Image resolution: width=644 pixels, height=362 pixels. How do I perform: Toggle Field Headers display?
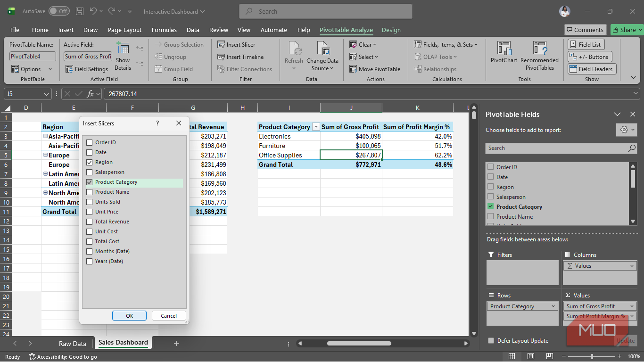592,69
